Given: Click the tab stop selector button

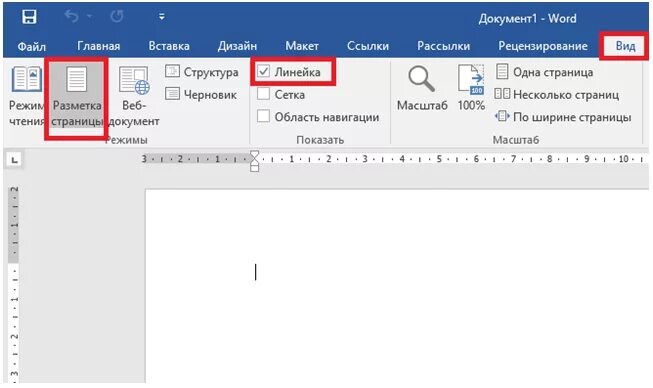Looking at the screenshot, I should (x=14, y=160).
